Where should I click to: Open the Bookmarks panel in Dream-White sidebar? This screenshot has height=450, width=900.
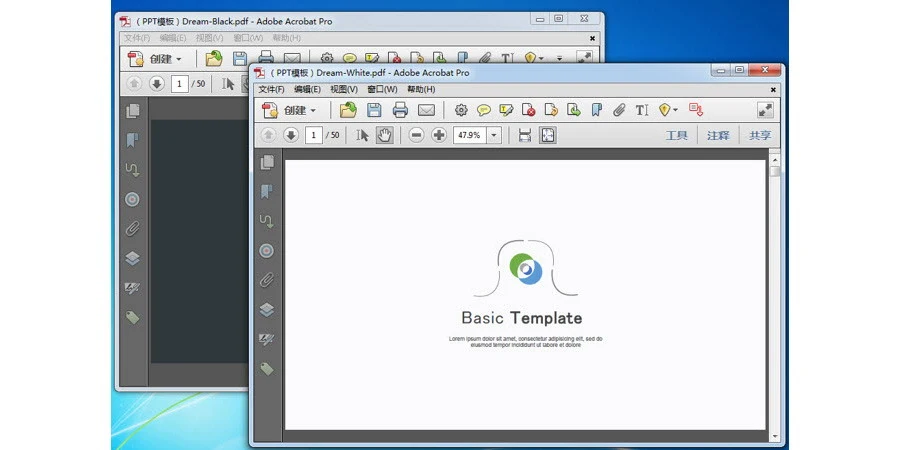[x=267, y=191]
